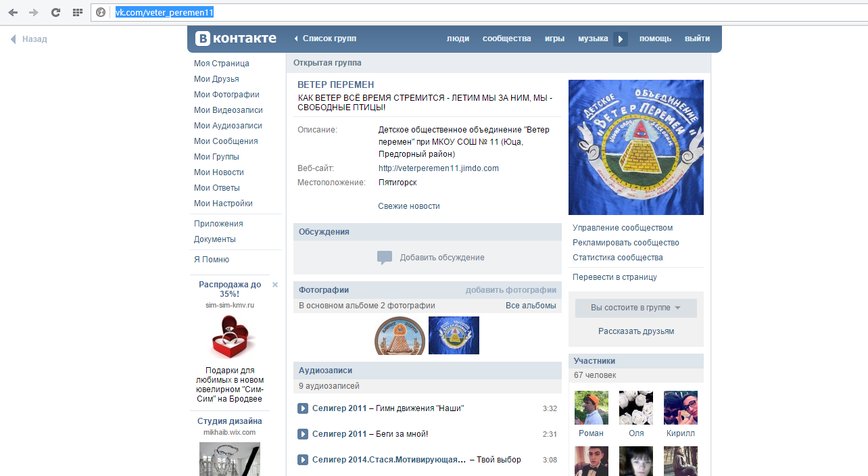868x476 pixels.
Task: Open 'Статистика сообщества' link
Action: pyautogui.click(x=618, y=258)
